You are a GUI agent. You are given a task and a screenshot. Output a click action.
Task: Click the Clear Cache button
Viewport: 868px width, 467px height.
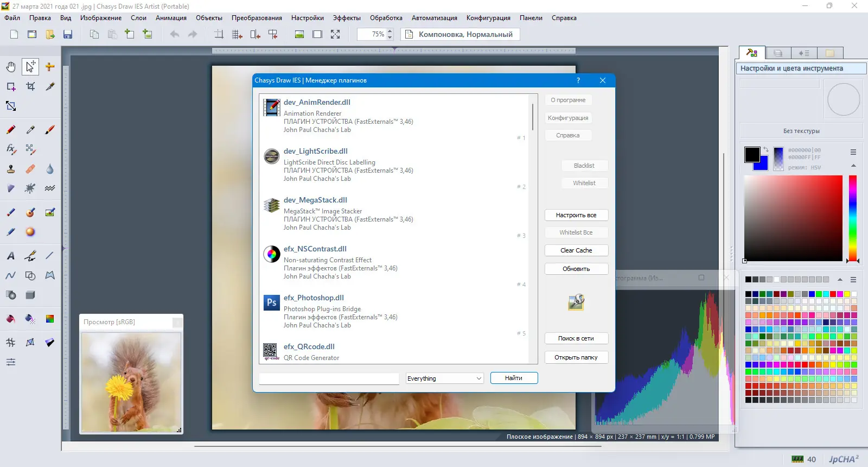point(576,250)
